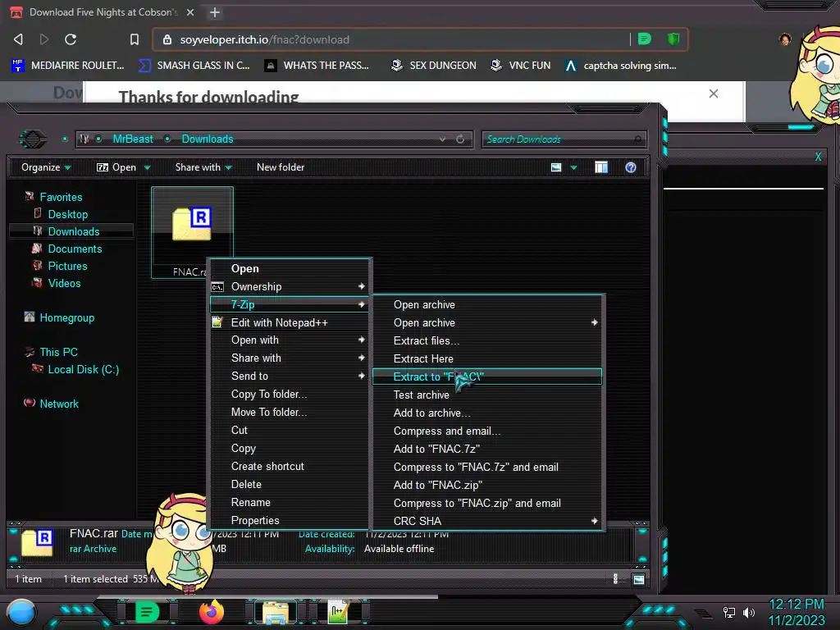Reload the itch.io page
The height and width of the screenshot is (630, 840).
[71, 39]
